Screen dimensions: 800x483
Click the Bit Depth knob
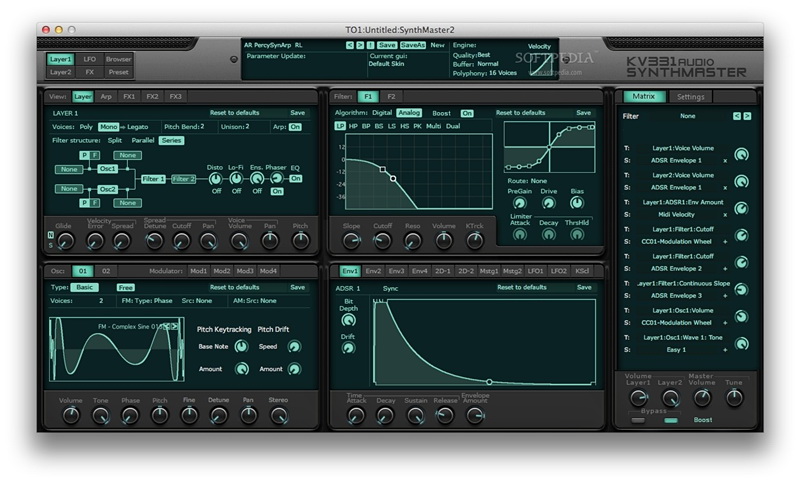click(x=348, y=320)
